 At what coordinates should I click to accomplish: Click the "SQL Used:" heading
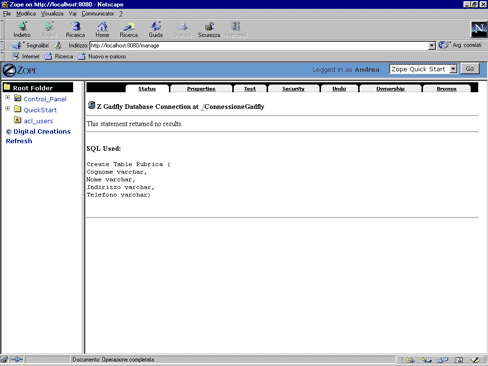pyautogui.click(x=104, y=149)
